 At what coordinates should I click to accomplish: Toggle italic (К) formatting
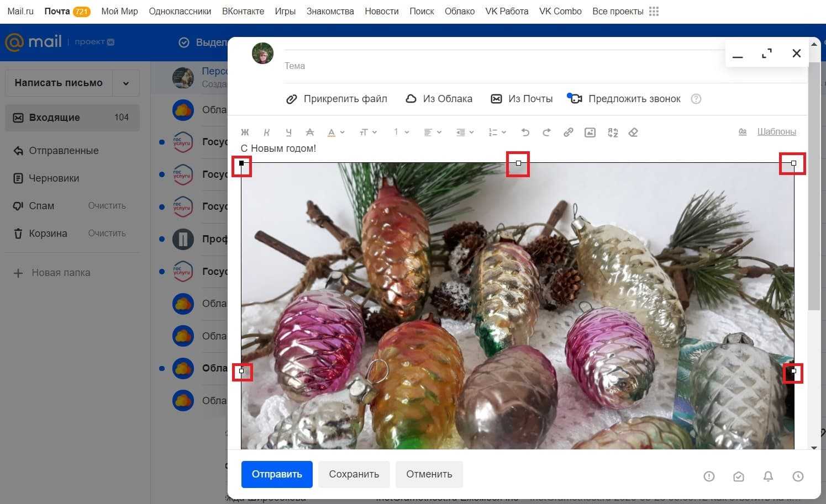coord(267,132)
